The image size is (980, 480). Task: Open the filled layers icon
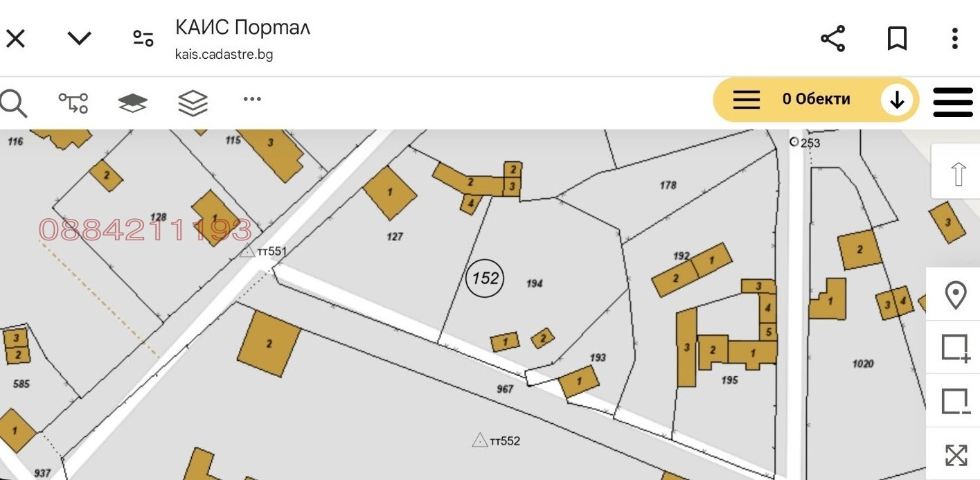132,103
